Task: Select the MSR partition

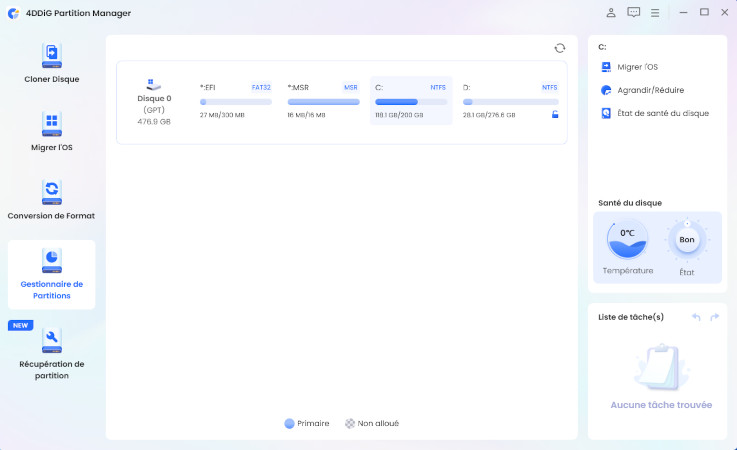Action: click(323, 100)
